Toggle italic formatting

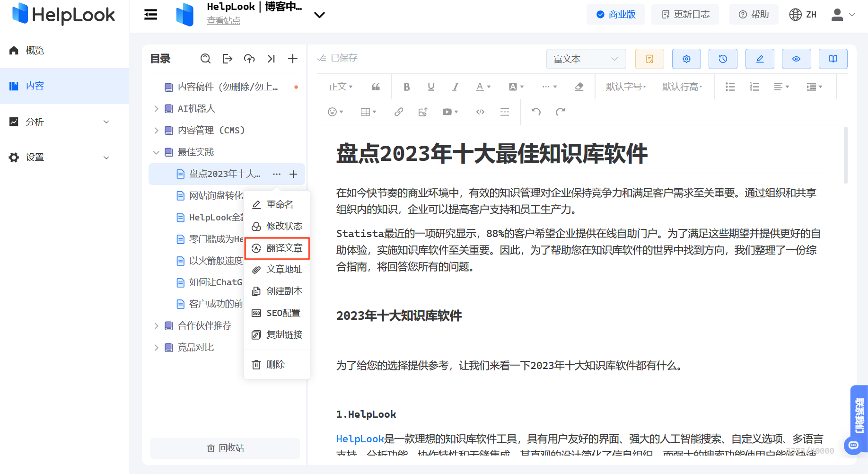455,87
